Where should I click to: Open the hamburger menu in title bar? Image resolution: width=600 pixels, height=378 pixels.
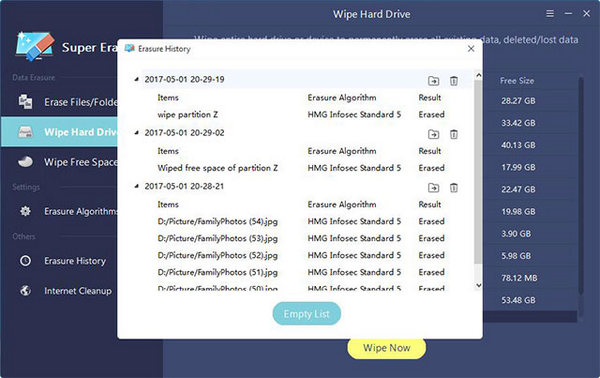coord(550,14)
